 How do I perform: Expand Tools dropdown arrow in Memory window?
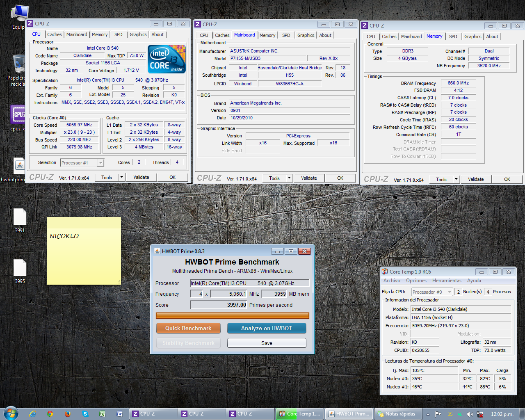[x=456, y=179]
